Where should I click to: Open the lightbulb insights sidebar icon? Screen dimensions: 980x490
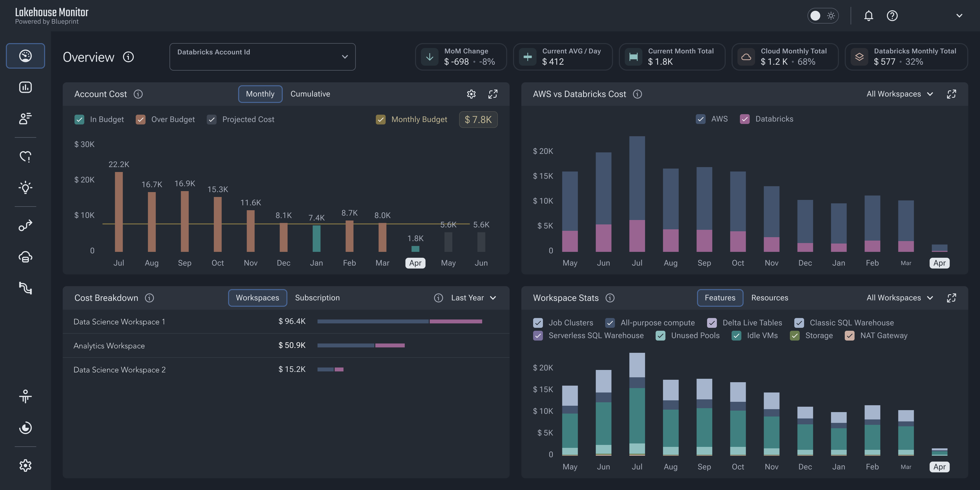point(25,187)
